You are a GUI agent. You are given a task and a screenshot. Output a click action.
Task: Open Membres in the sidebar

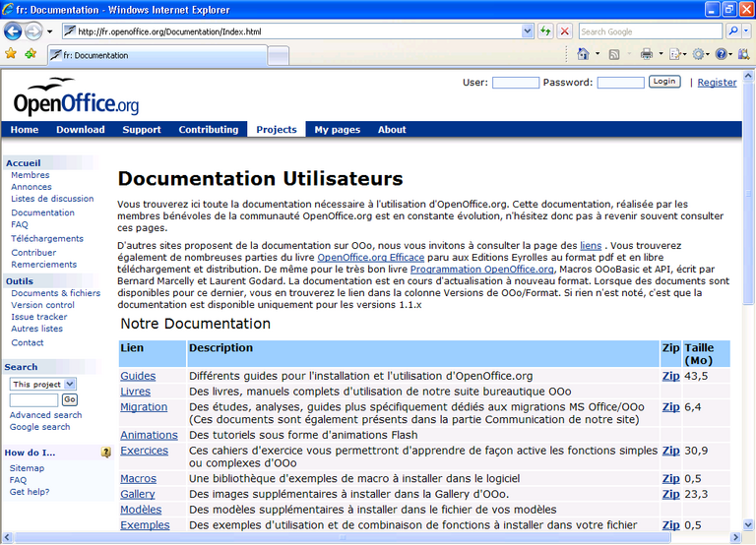pyautogui.click(x=30, y=175)
